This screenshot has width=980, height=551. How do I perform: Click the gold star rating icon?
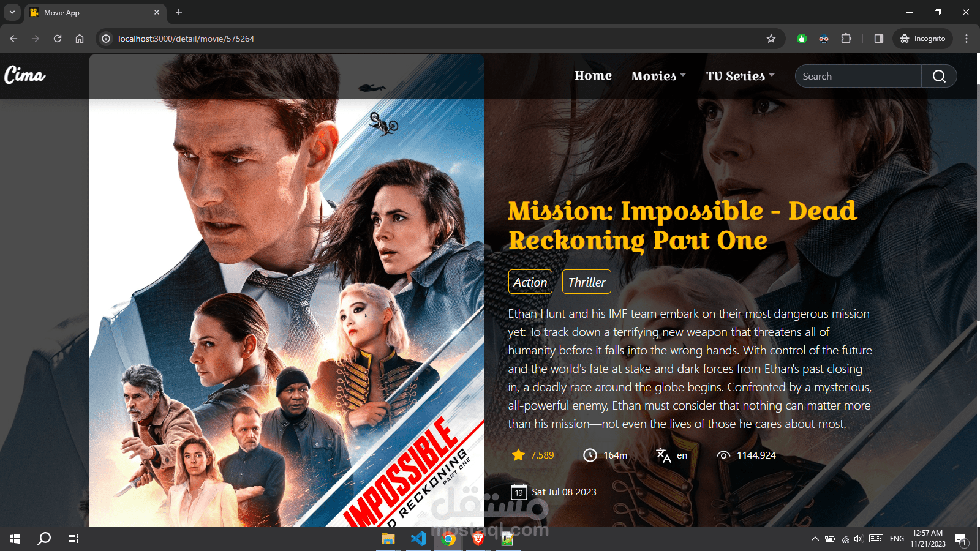coord(518,455)
